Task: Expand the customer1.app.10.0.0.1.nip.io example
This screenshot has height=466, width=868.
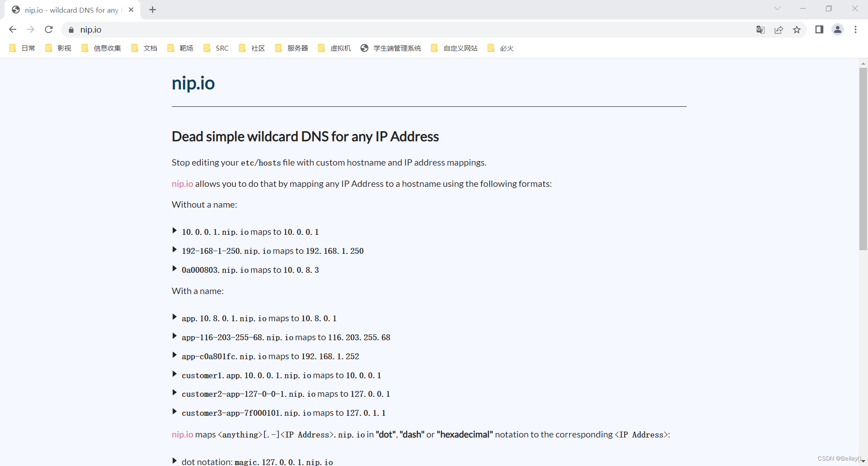Action: click(x=175, y=374)
